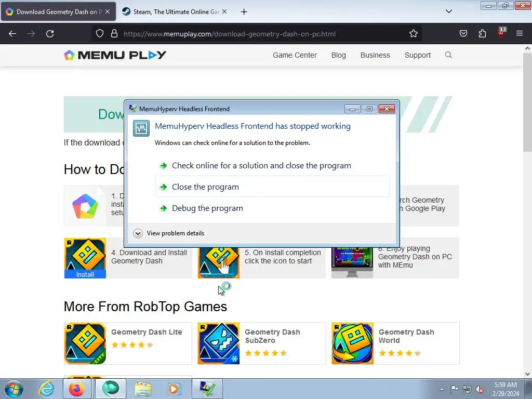
Task: Click the Action Center flag tray icon
Action: pyautogui.click(x=454, y=389)
